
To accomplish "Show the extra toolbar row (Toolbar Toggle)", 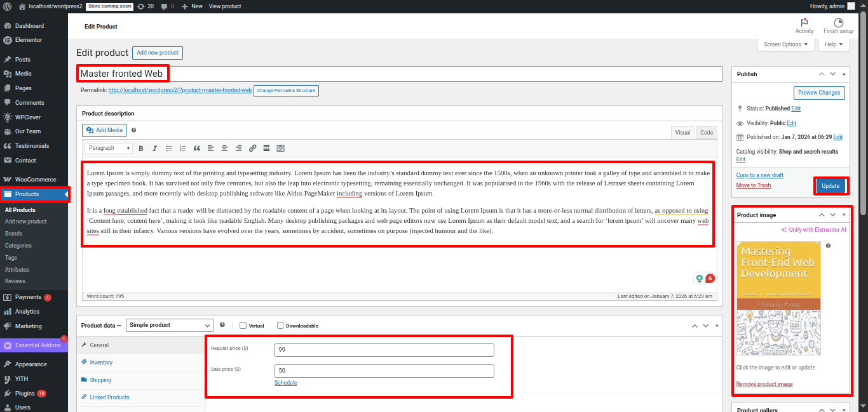I will [281, 149].
